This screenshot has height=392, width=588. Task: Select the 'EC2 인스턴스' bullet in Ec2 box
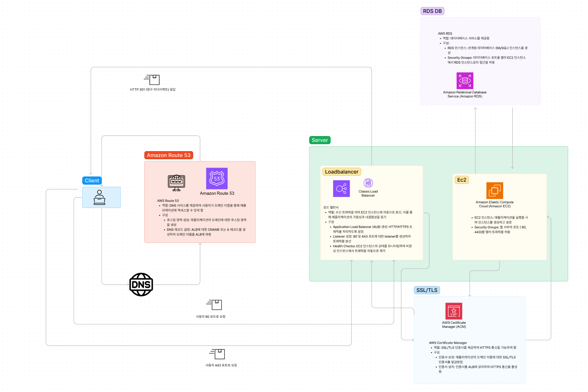(x=501, y=220)
